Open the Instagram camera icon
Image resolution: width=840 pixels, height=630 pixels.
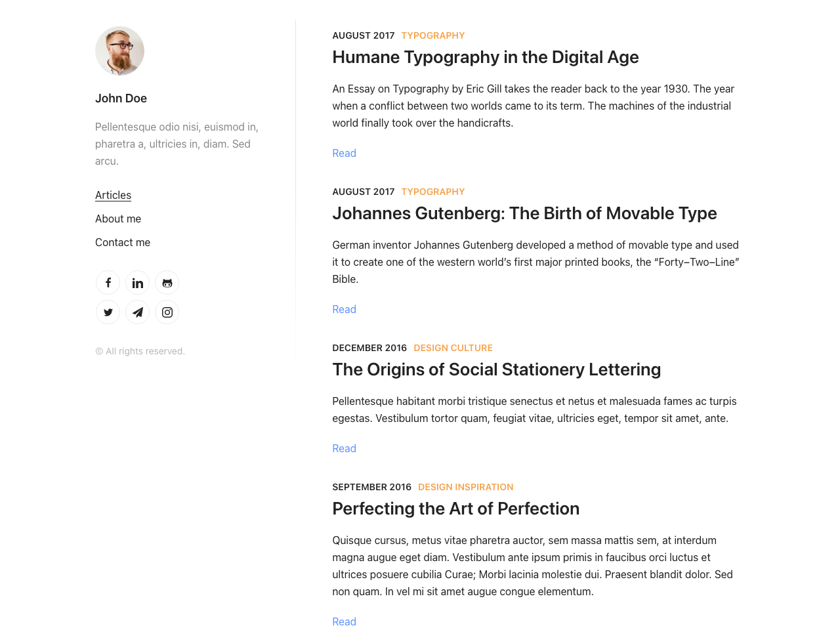(167, 312)
